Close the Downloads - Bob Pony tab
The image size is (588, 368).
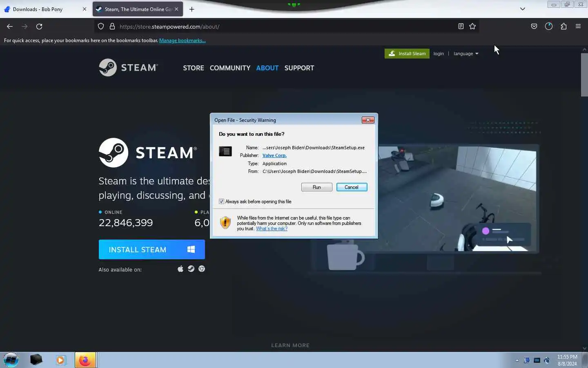(x=85, y=9)
